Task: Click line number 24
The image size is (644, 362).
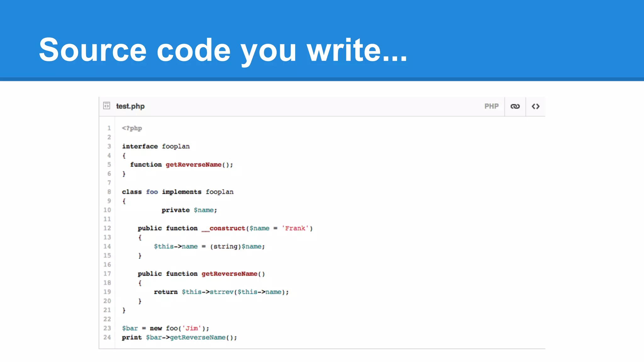Action: (107, 337)
